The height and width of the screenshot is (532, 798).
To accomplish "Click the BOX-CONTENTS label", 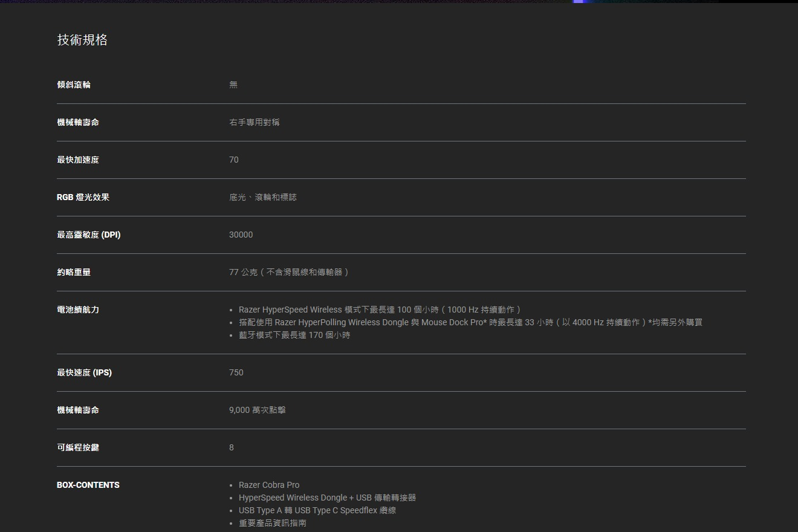I will [x=88, y=485].
